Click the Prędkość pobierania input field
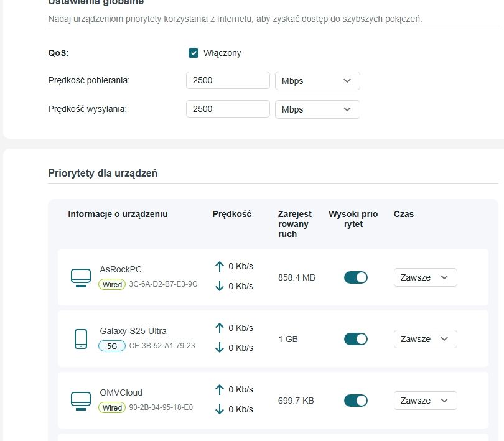Viewport: 504px width, 441px height. (228, 81)
